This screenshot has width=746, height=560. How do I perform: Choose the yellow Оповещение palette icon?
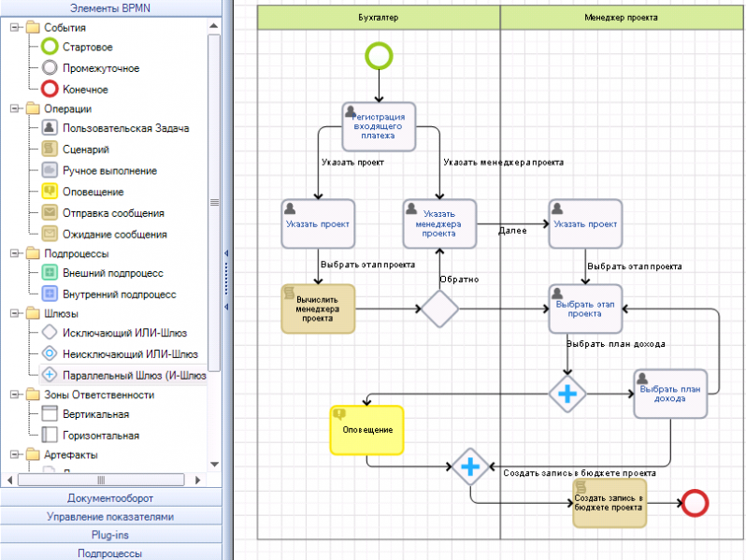[x=50, y=192]
